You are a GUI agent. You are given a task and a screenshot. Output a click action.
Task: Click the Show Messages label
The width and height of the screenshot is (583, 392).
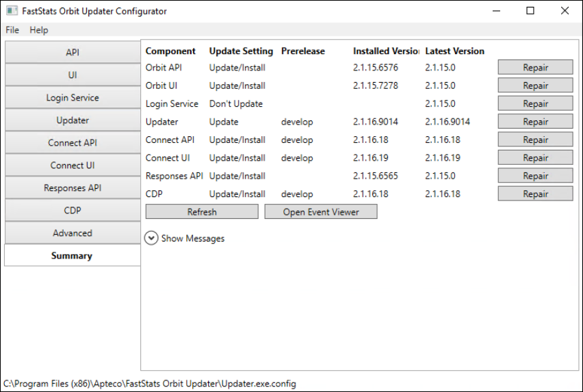pyautogui.click(x=193, y=239)
